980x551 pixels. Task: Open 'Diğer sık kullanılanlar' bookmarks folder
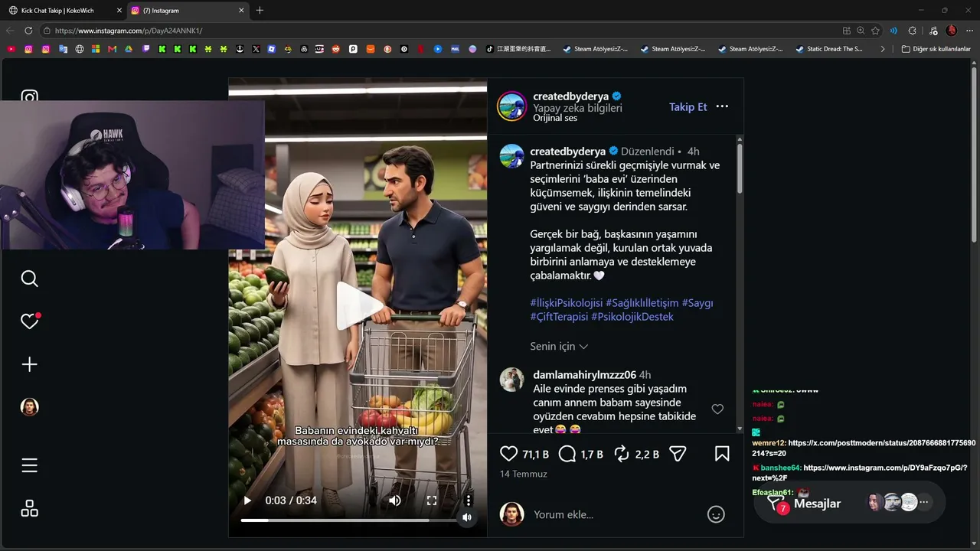point(936,49)
